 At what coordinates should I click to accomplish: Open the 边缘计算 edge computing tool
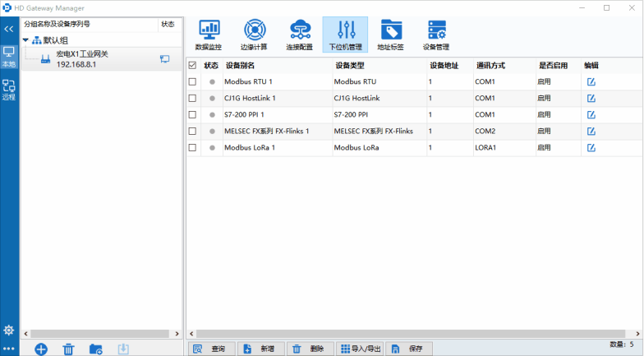point(253,35)
